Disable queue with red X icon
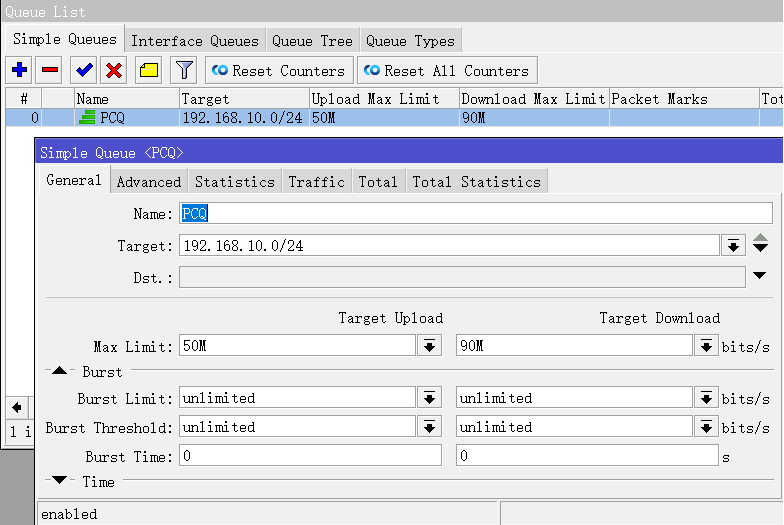Screen dimensions: 784x525 coord(114,70)
